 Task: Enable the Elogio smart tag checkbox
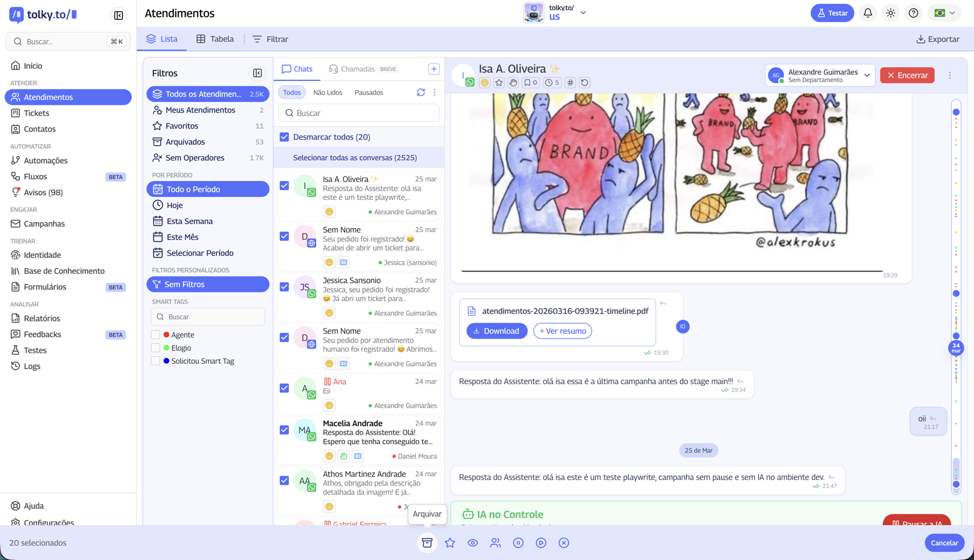[155, 348]
